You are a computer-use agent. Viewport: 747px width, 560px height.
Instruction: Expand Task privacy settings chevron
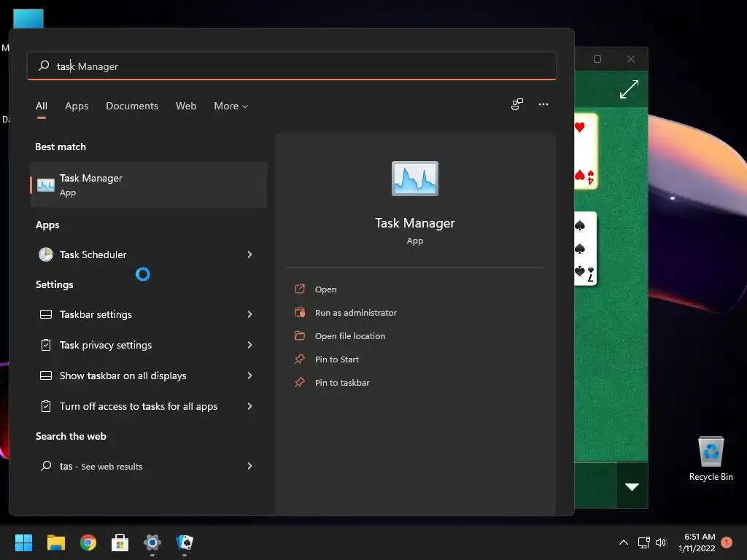pos(249,345)
